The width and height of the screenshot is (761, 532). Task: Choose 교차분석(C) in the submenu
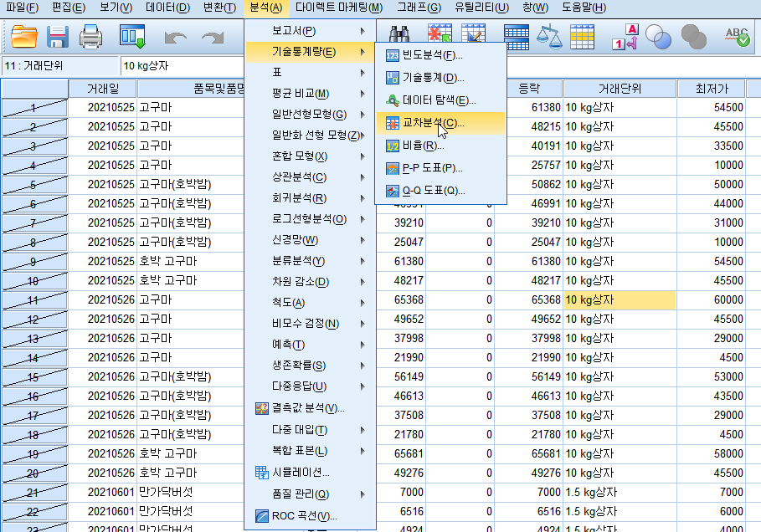click(x=440, y=123)
